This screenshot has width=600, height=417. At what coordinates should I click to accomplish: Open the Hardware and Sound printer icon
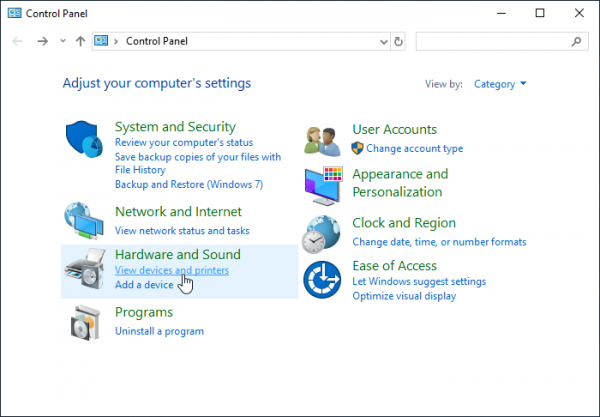(85, 268)
